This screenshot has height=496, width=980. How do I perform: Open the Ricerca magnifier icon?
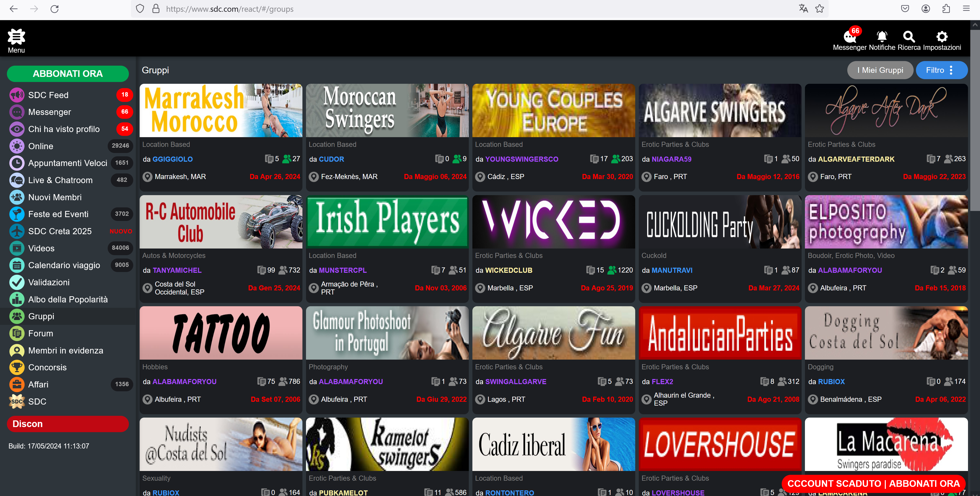pos(909,37)
